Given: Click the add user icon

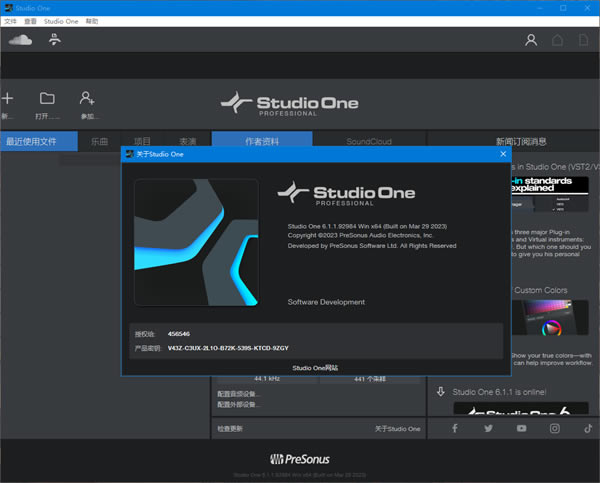Looking at the screenshot, I should tap(87, 98).
